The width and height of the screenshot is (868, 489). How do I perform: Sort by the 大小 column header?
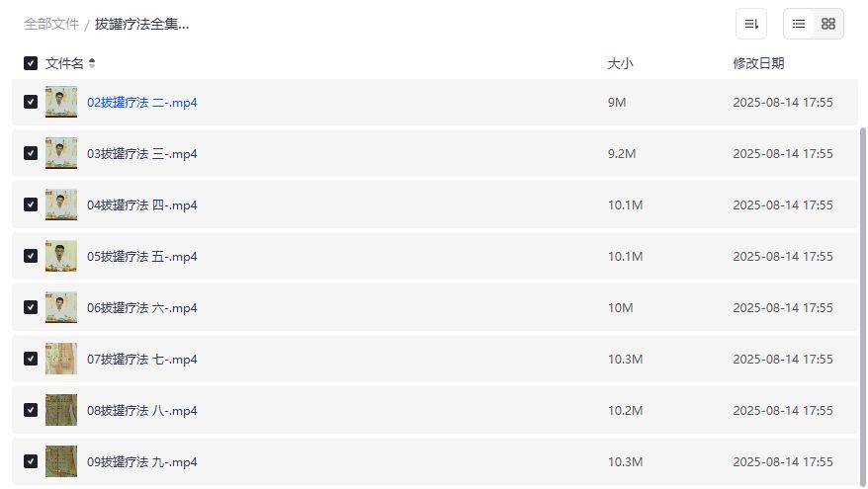[x=620, y=63]
